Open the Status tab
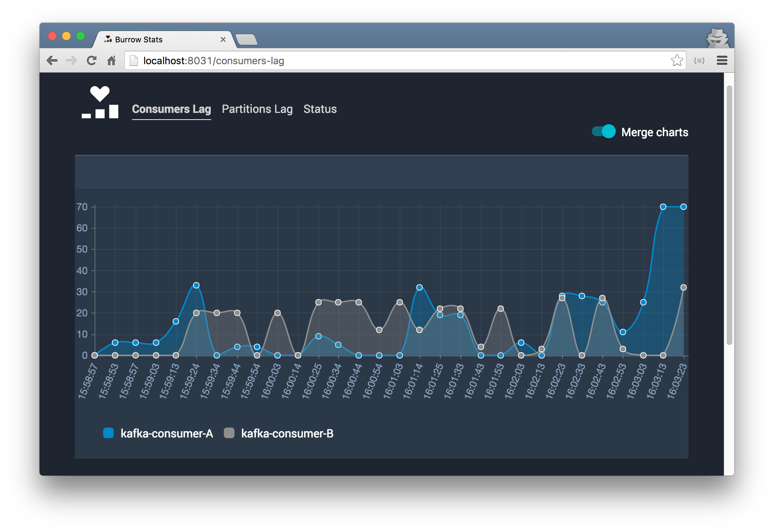Viewport: 774px width, 532px height. (x=320, y=109)
